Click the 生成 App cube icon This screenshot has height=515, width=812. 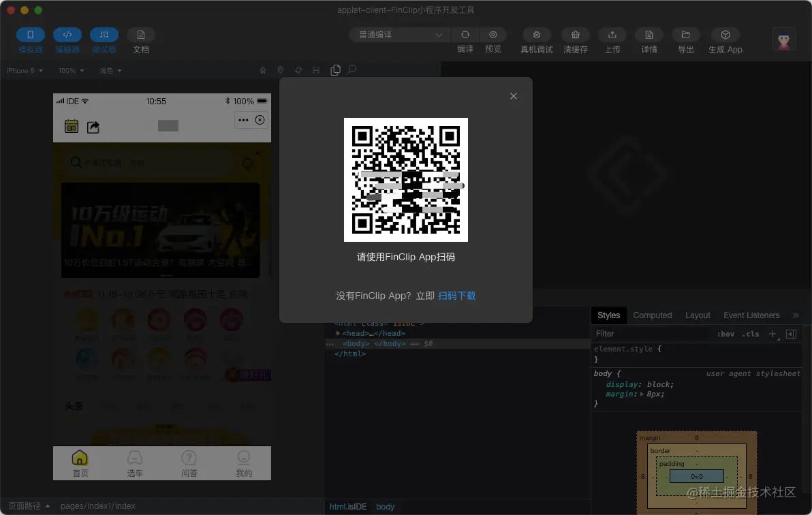tap(725, 35)
